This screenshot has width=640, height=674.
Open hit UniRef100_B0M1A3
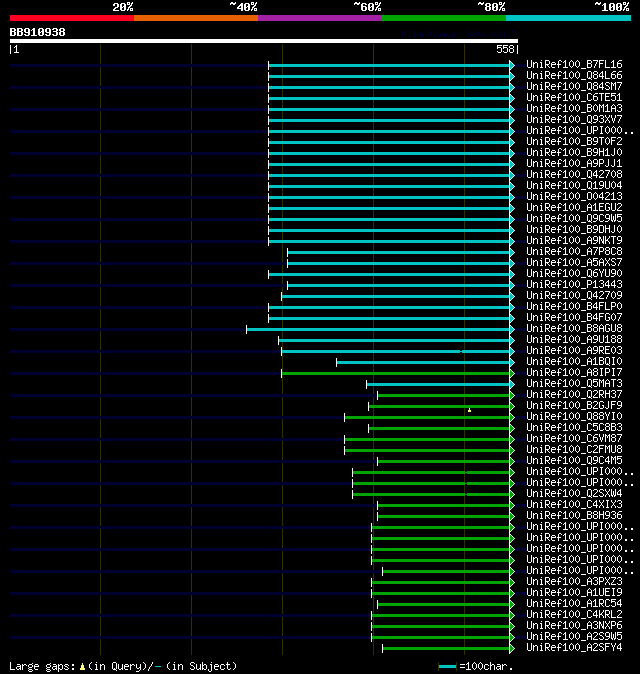point(574,109)
